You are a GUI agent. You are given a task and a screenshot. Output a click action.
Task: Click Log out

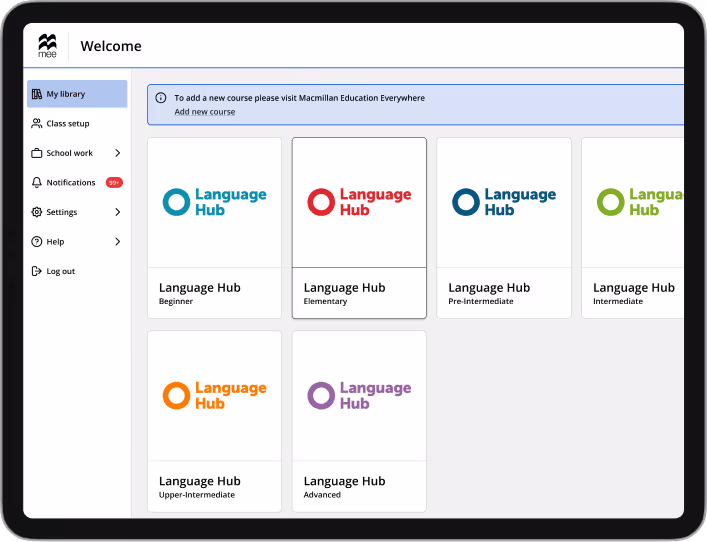click(x=77, y=271)
